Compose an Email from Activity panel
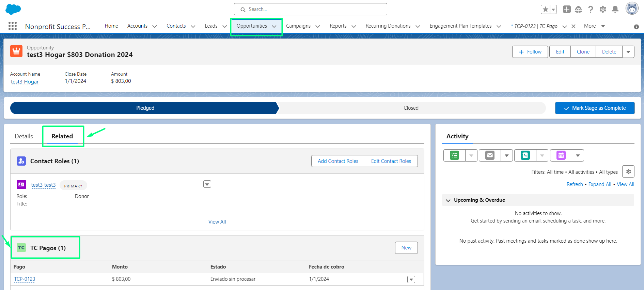 (490, 155)
